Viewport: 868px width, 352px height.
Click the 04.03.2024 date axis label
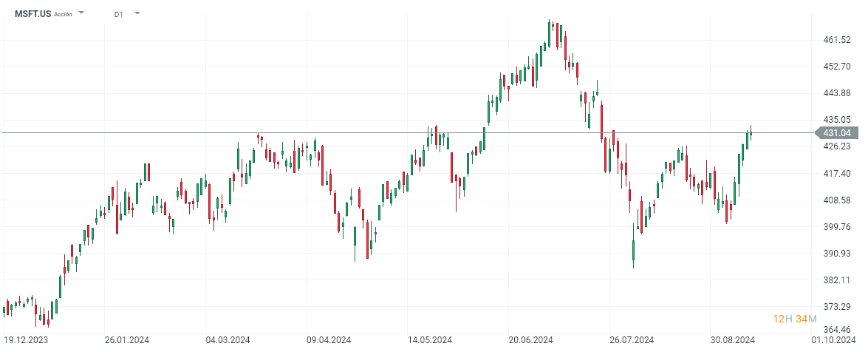click(228, 341)
